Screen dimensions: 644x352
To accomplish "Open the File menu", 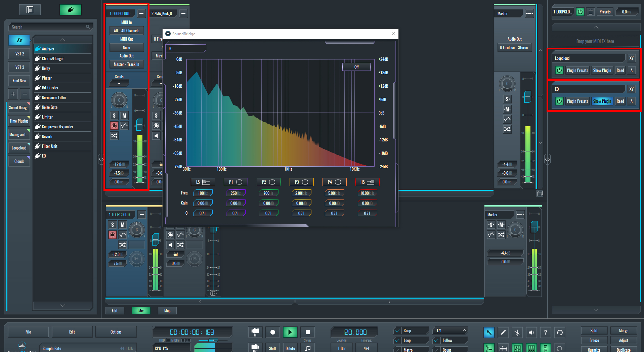I will pyautogui.click(x=28, y=332).
